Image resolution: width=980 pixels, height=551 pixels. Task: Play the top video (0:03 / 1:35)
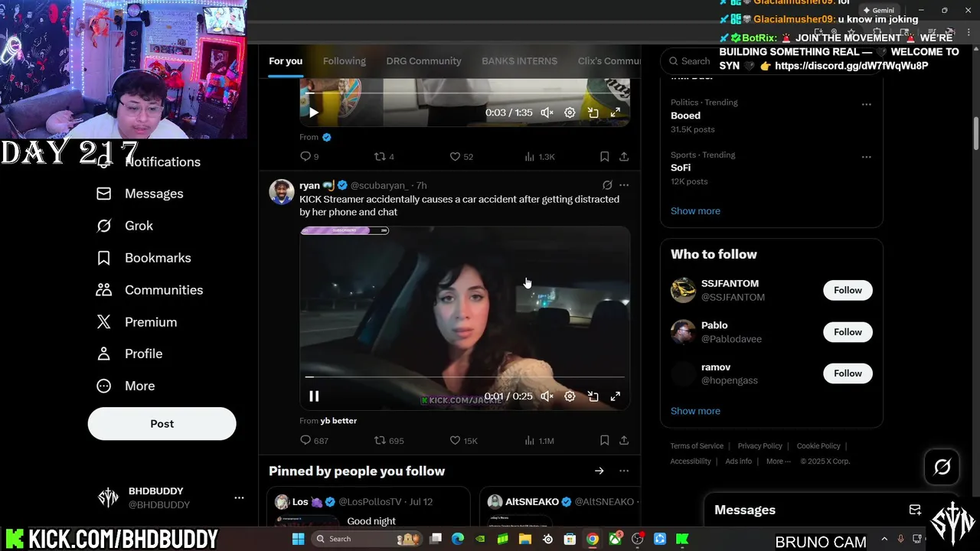coord(314,112)
